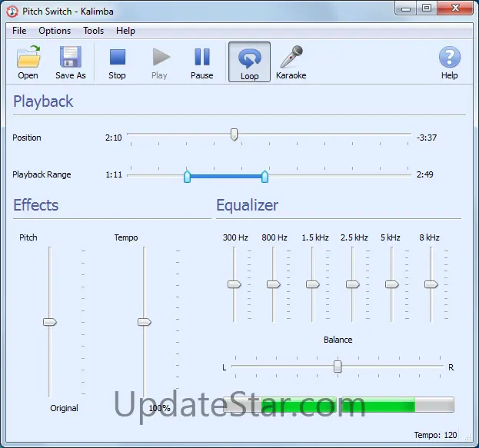The width and height of the screenshot is (479, 448).
Task: Click the Playback Range end handle
Action: [264, 177]
